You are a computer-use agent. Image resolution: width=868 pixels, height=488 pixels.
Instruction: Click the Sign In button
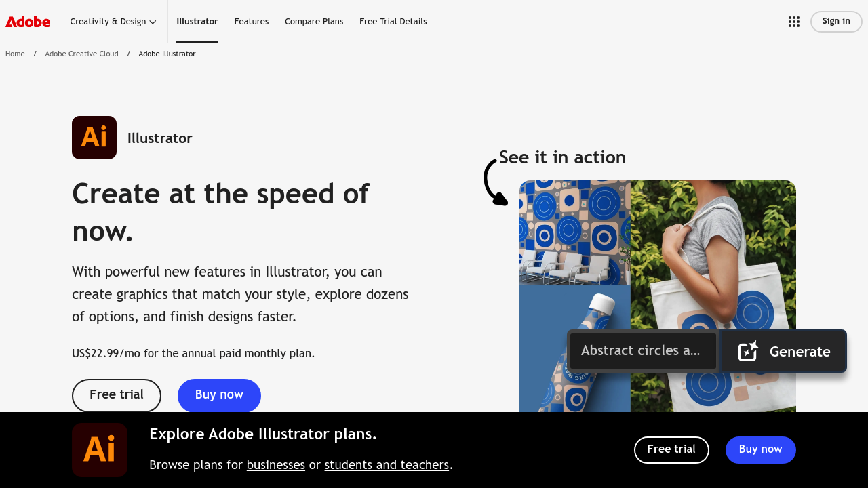[x=836, y=21]
